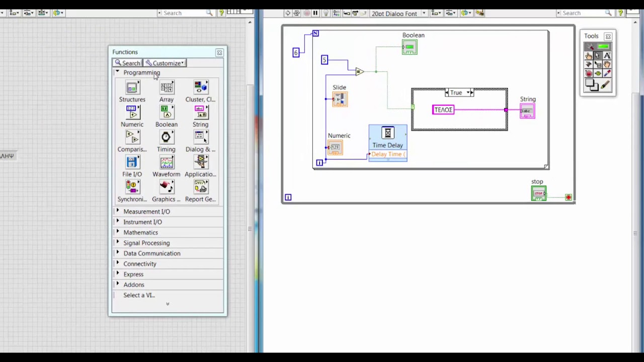This screenshot has width=644, height=362.
Task: Open Context Help in front panel window
Action: pyautogui.click(x=221, y=13)
